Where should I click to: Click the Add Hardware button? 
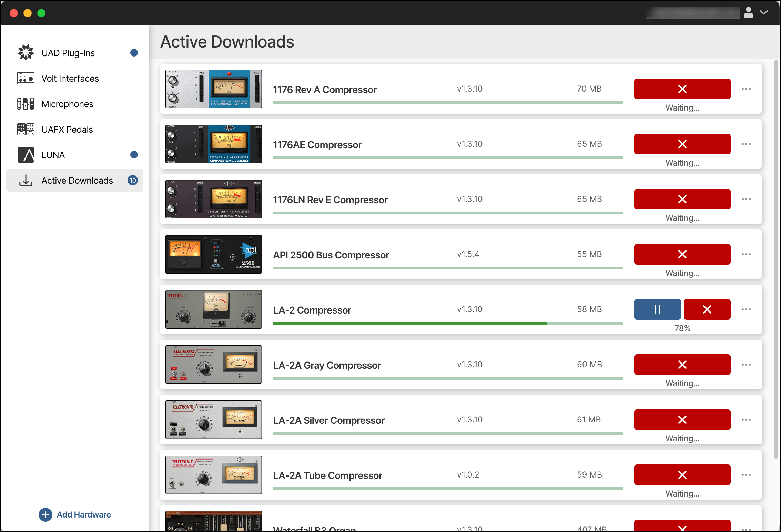pos(74,514)
